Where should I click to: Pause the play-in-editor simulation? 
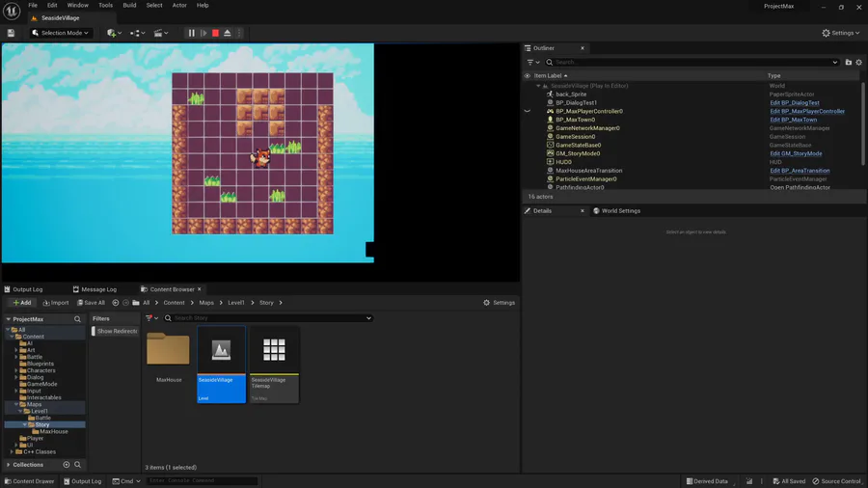coord(192,33)
